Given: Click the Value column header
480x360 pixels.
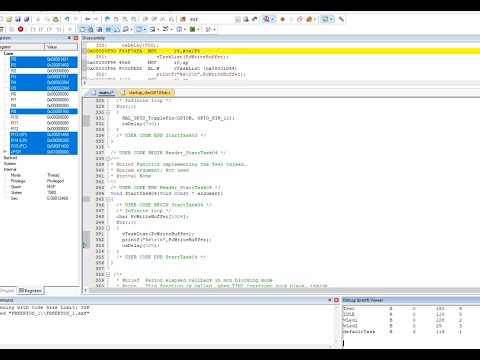Looking at the screenshot, I should coord(61,47).
